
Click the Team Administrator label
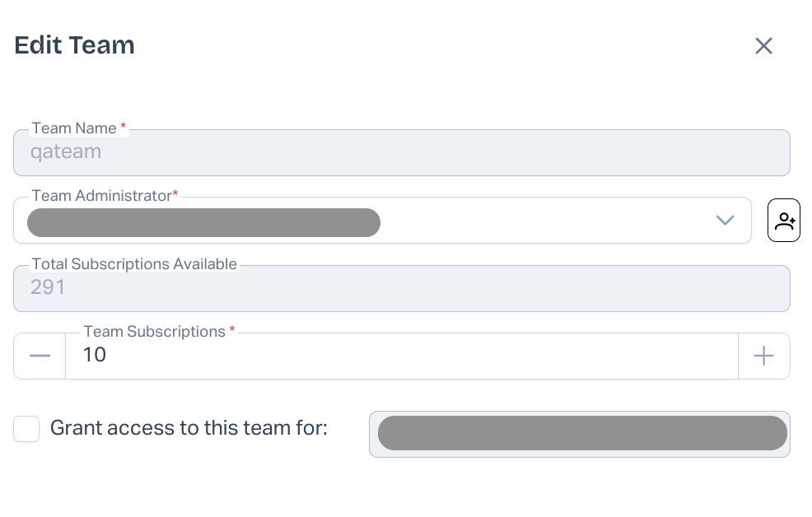[x=101, y=196]
